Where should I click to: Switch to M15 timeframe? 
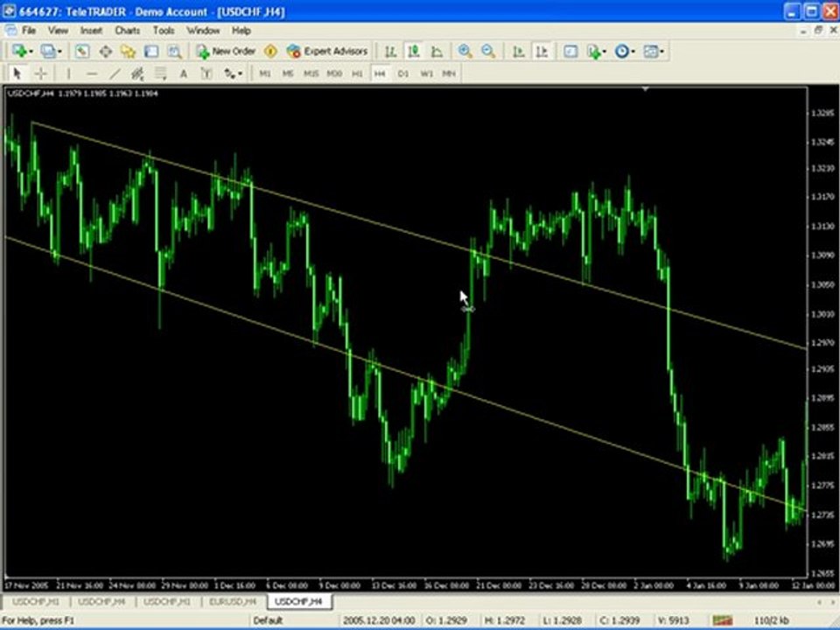point(311,73)
